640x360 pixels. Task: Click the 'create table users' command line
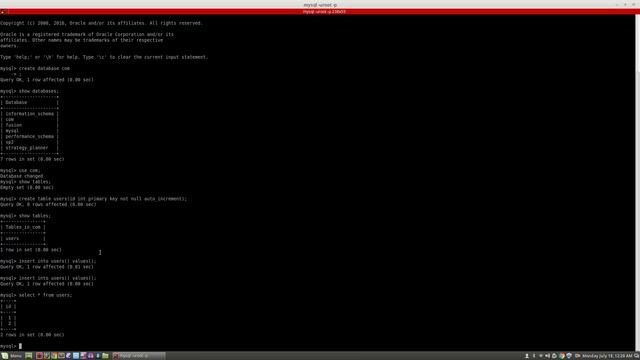[93, 199]
